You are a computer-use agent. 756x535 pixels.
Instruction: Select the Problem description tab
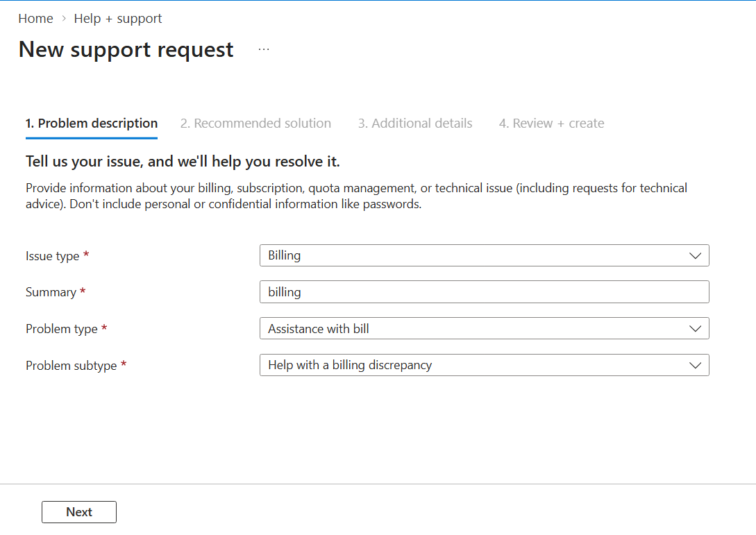point(92,124)
